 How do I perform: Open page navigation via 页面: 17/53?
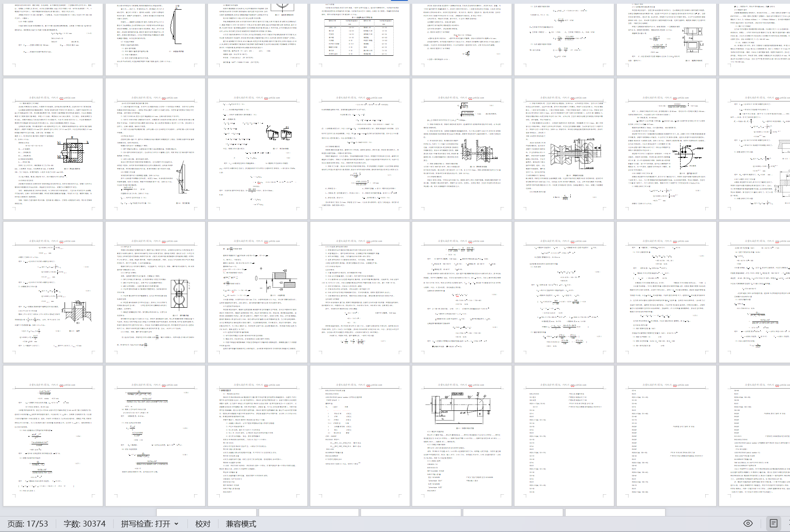pos(28,524)
